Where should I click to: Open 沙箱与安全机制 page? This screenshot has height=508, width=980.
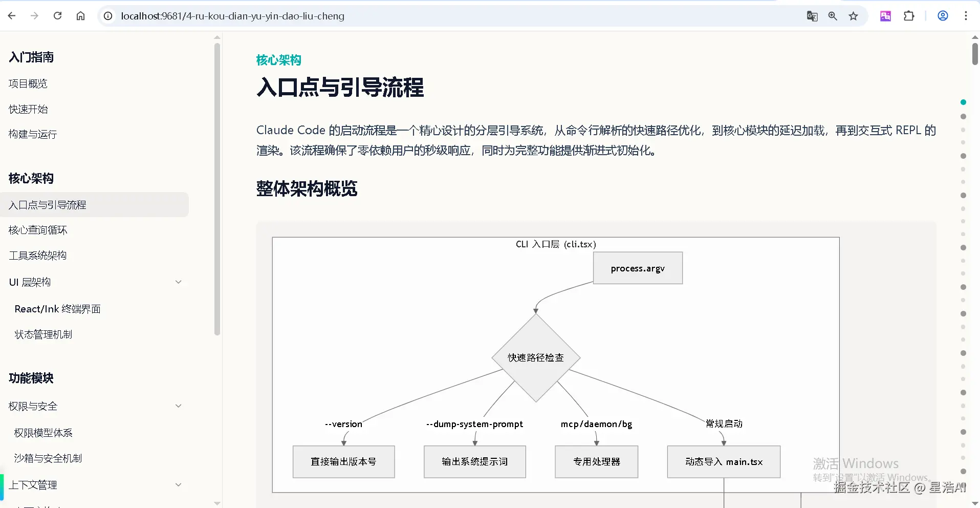point(48,458)
